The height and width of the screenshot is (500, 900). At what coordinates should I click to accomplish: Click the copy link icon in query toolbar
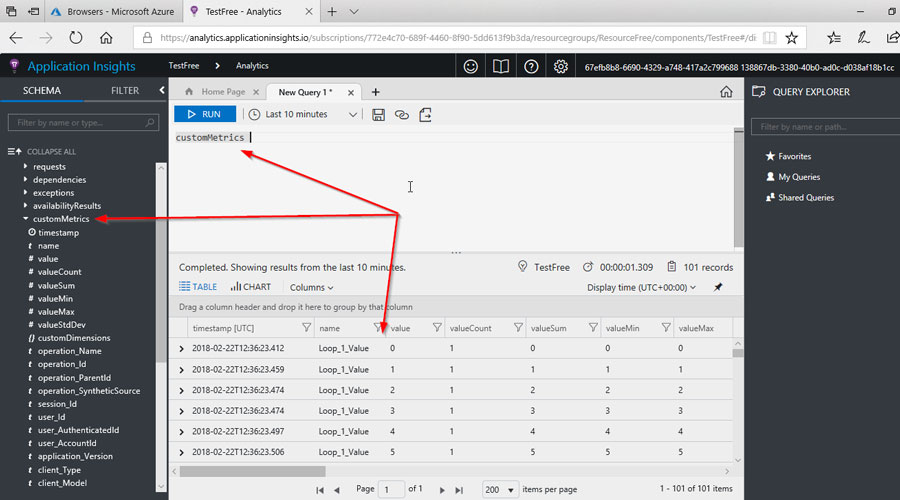402,115
